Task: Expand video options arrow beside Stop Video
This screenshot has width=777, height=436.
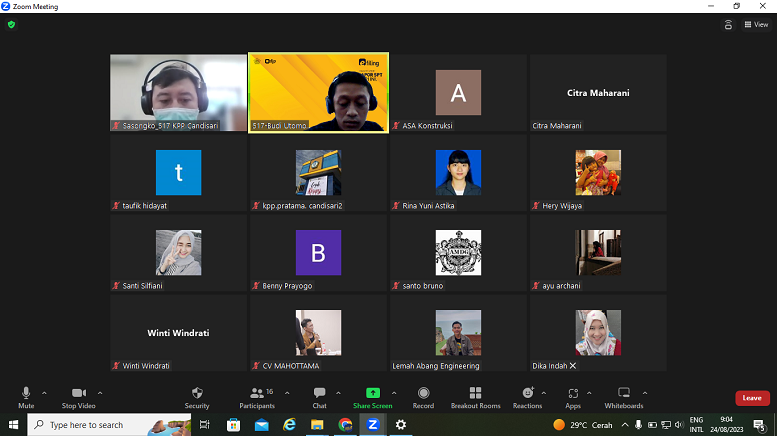Action: [100, 393]
